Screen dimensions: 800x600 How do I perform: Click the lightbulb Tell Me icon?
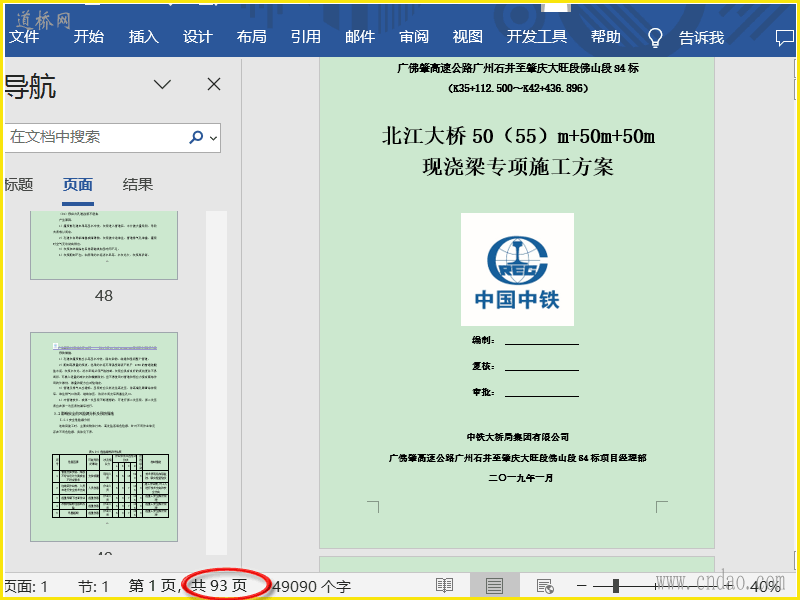pos(655,37)
